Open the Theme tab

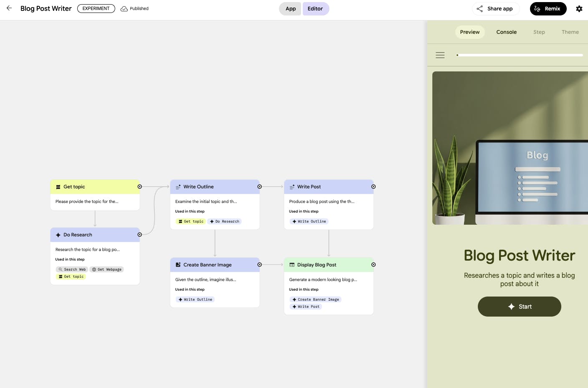coord(570,32)
